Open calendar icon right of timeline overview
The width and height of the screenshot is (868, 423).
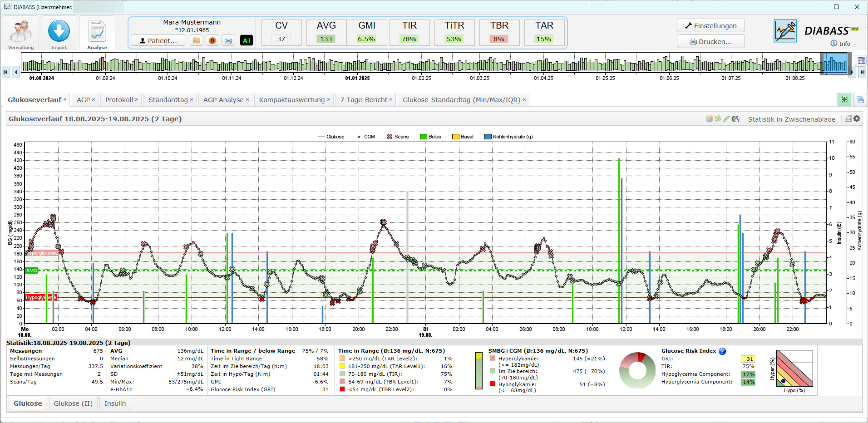pyautogui.click(x=860, y=61)
